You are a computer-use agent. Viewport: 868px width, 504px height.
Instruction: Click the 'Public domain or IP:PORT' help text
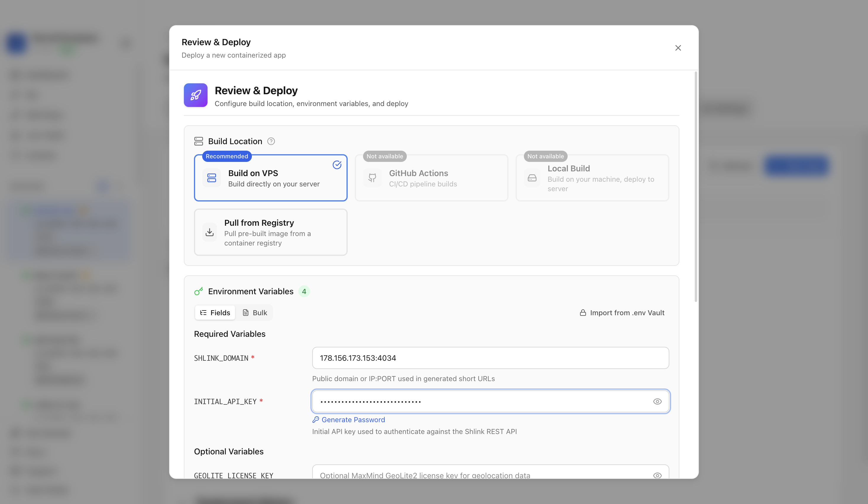click(x=403, y=378)
